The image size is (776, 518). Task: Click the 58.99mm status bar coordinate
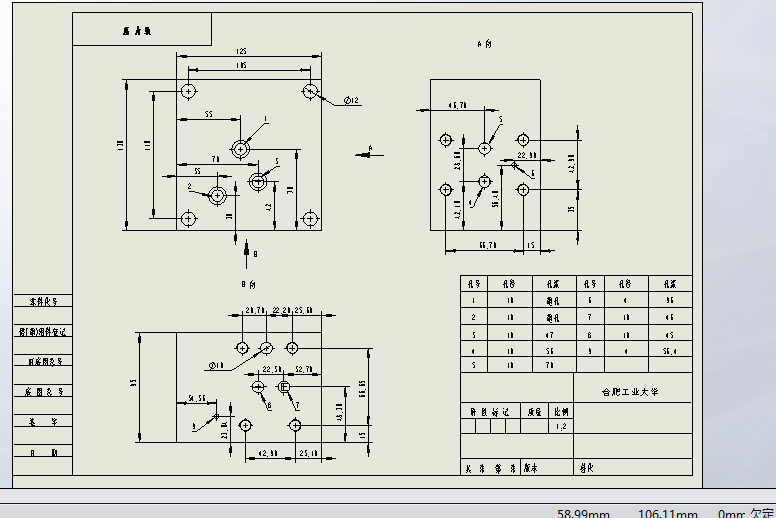click(x=583, y=514)
